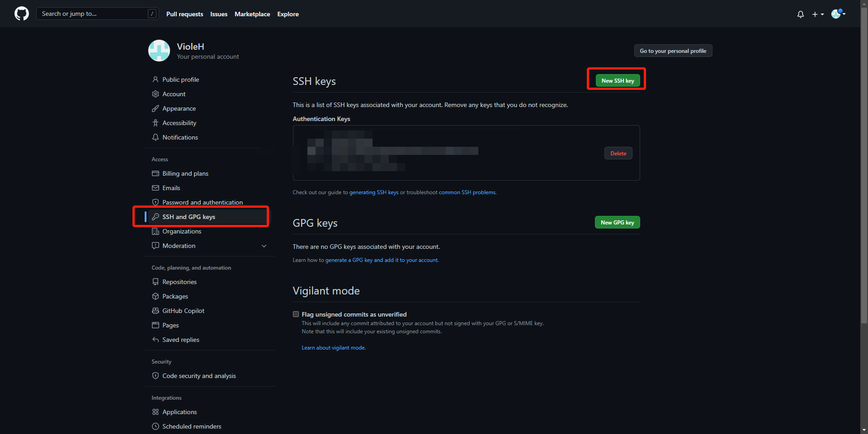Click the SSH key icon in sidebar
Viewport: 868px width, 434px height.
tap(156, 217)
